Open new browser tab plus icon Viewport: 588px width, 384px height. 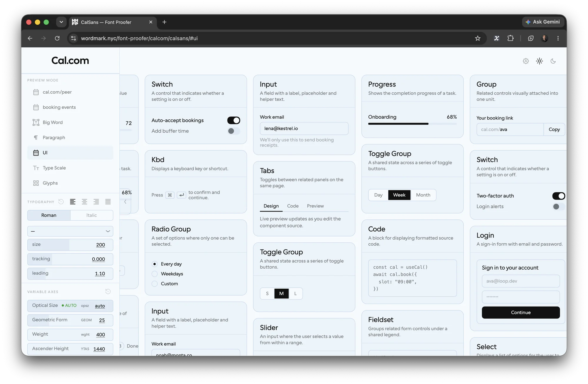click(164, 22)
